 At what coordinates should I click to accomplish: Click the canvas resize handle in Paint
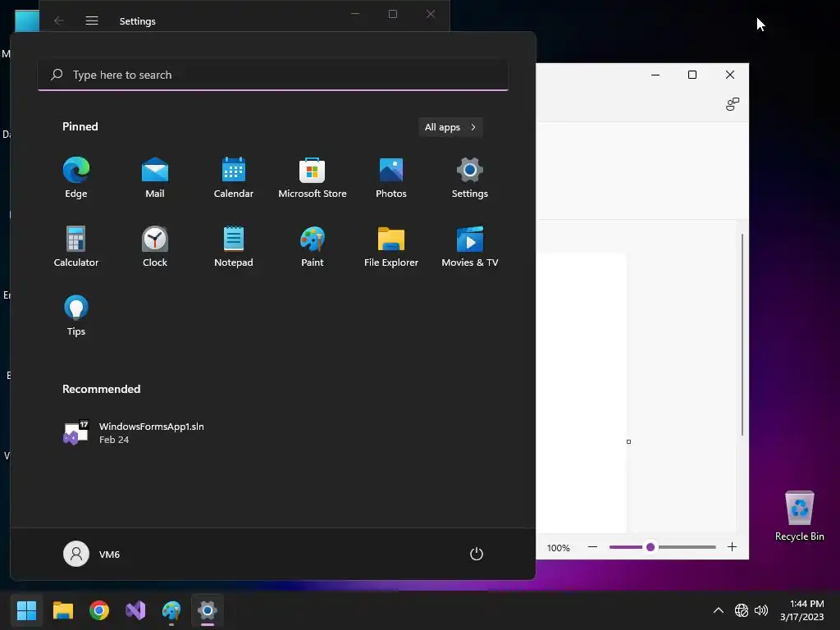click(628, 441)
